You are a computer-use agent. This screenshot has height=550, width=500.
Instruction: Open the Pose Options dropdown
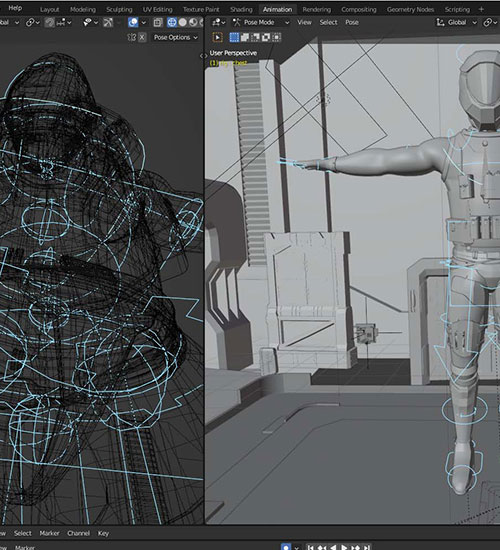(175, 38)
